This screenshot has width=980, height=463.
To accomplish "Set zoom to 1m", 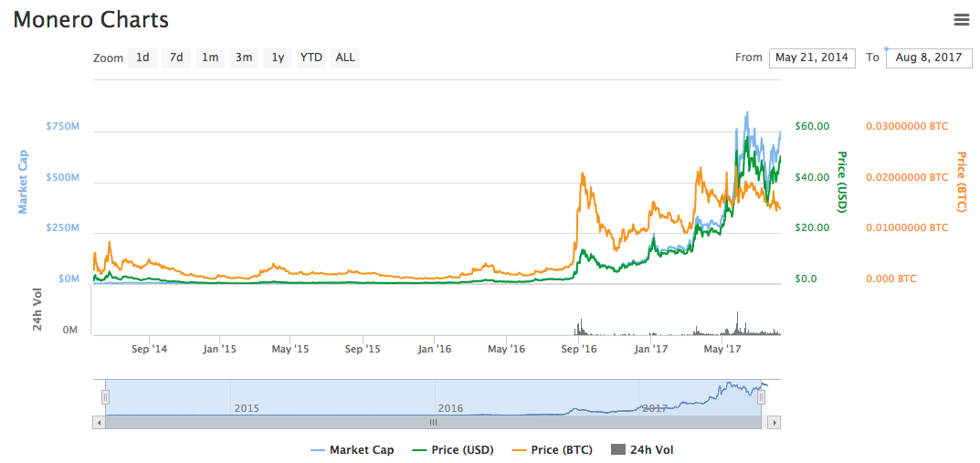I will [x=210, y=58].
